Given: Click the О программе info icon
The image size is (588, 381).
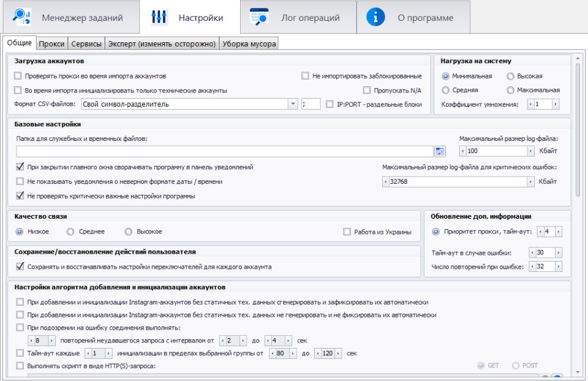Looking at the screenshot, I should 375,17.
